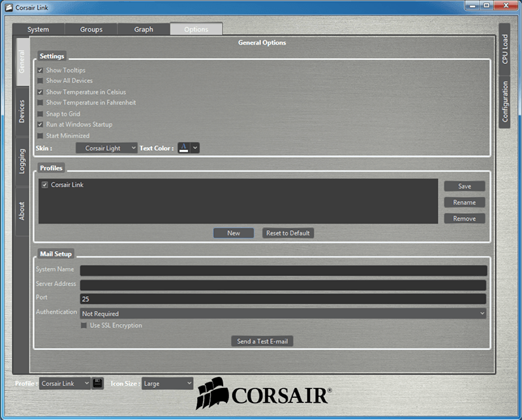This screenshot has width=522, height=420.
Task: Expand the Authentication dropdown
Action: [283, 314]
